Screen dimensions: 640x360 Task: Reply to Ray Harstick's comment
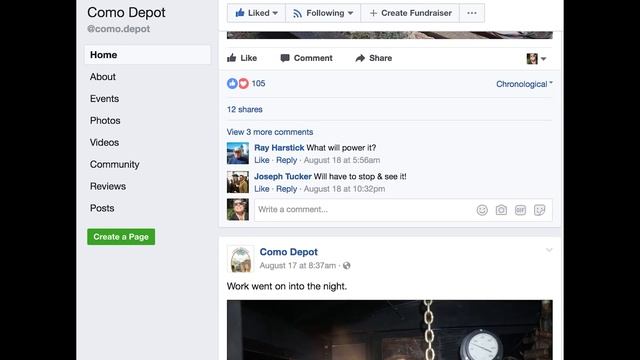(x=287, y=160)
